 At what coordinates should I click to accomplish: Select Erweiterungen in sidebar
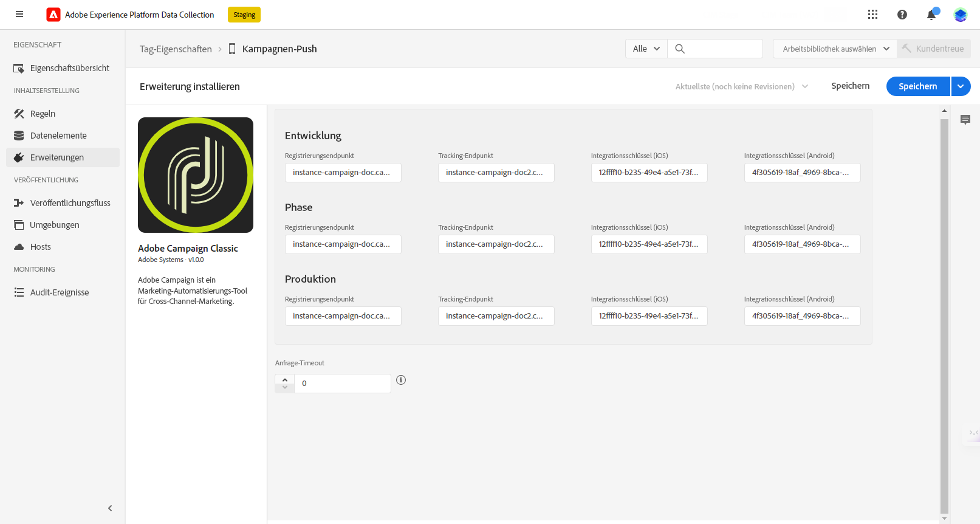[63, 157]
